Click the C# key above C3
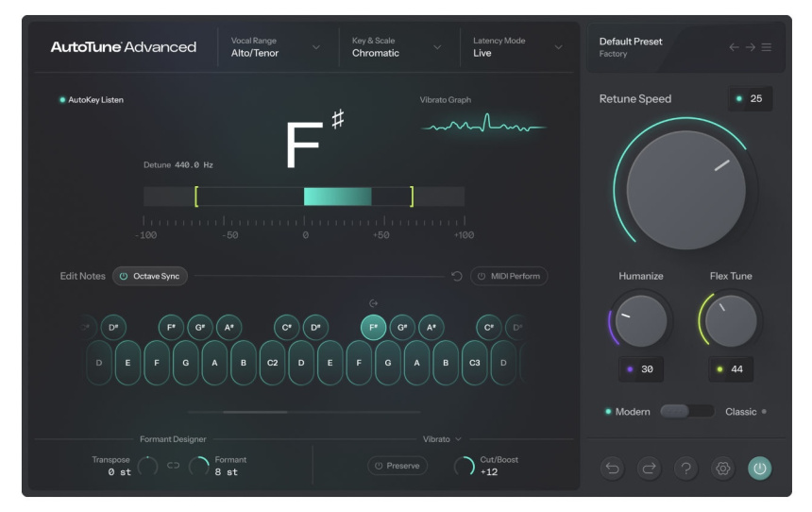This screenshot has height=512, width=812. 489,328
